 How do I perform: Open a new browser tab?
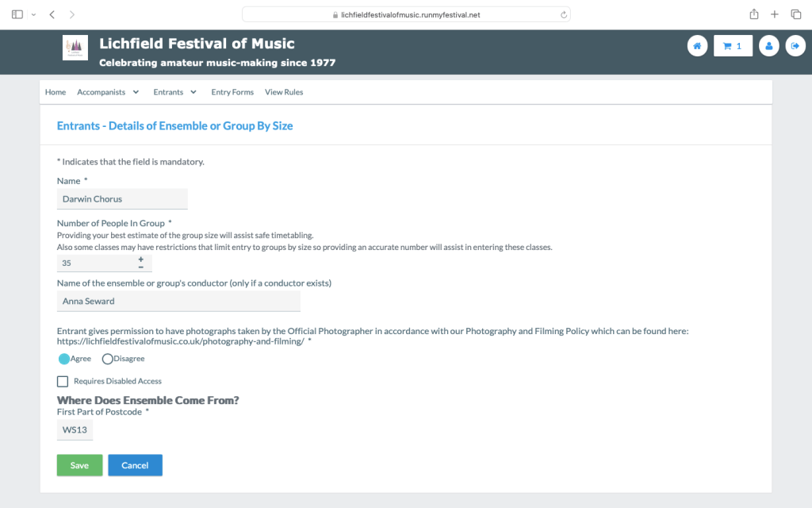click(775, 14)
